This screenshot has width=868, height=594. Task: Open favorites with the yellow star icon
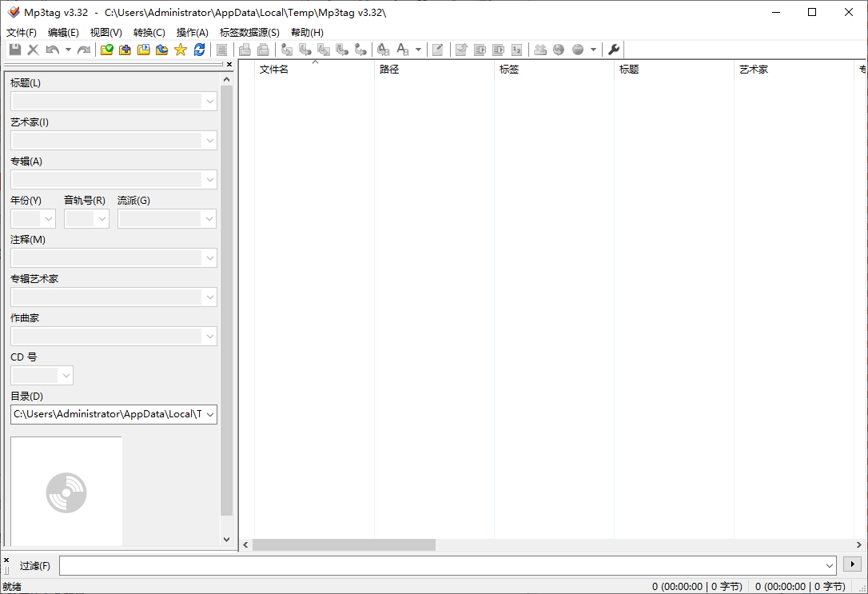(x=181, y=50)
